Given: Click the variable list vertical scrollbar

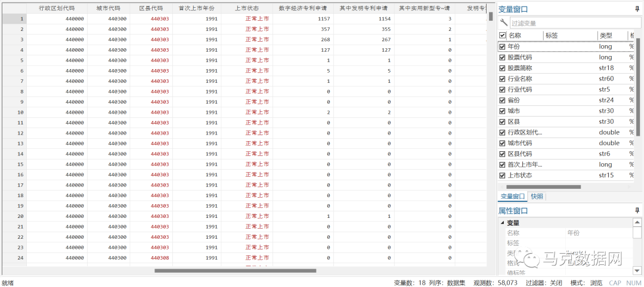Looking at the screenshot, I should pos(638,87).
